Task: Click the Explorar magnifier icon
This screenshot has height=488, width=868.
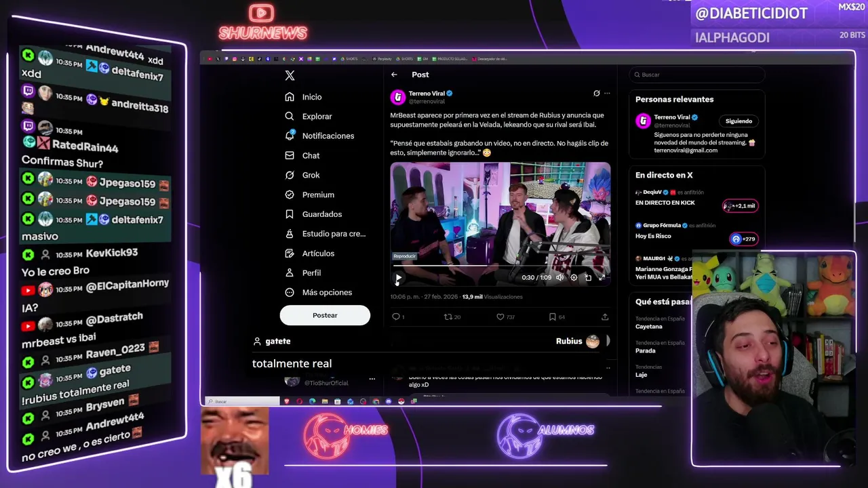Action: (290, 117)
